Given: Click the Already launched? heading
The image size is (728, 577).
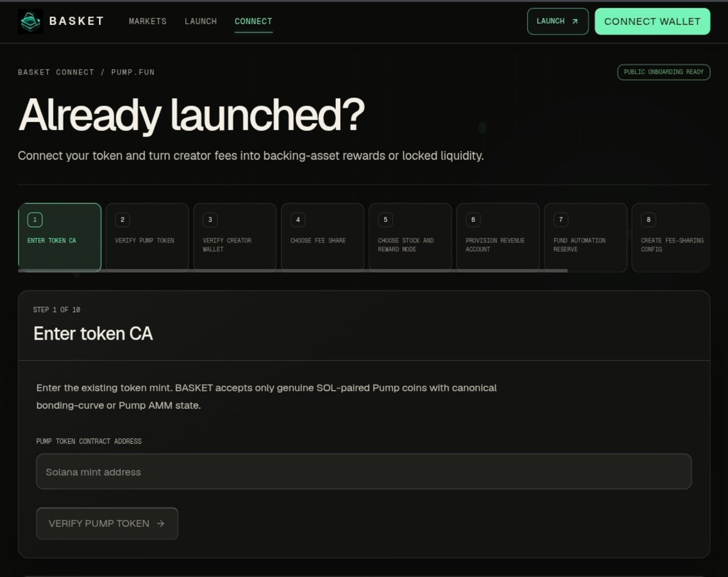Looking at the screenshot, I should click(191, 115).
